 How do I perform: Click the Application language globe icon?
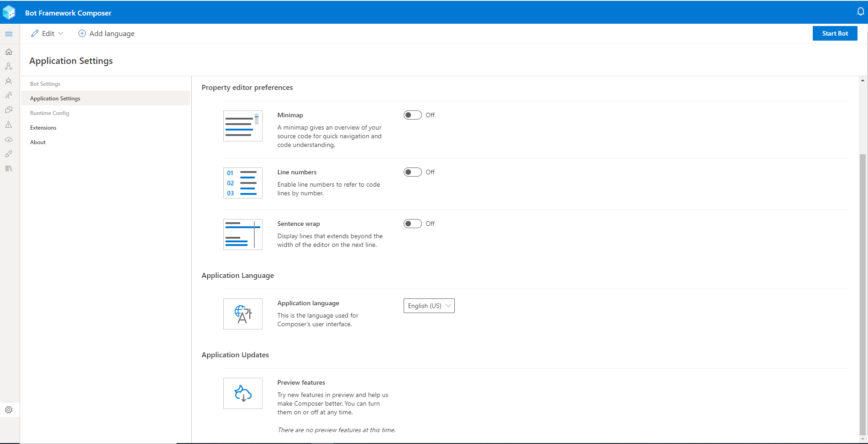243,314
